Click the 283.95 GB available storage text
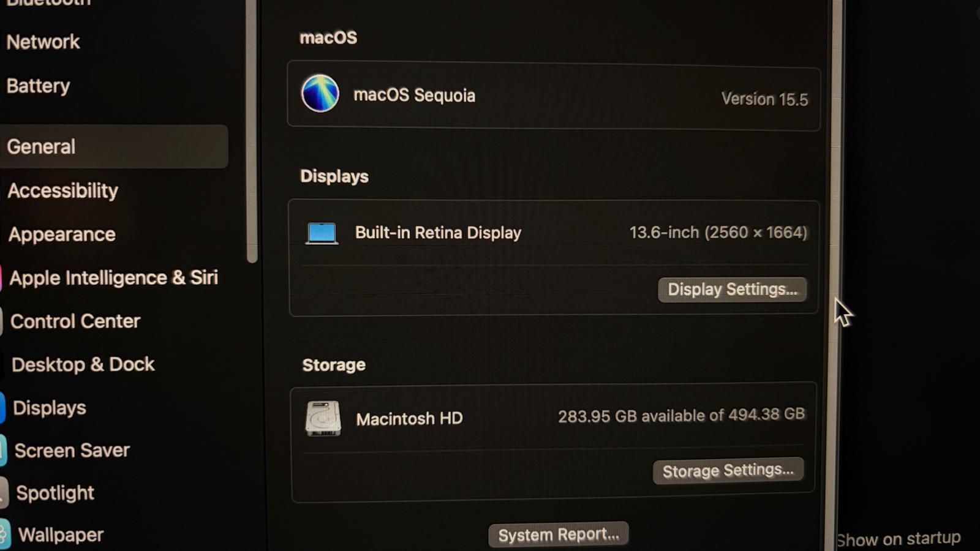 pos(681,416)
